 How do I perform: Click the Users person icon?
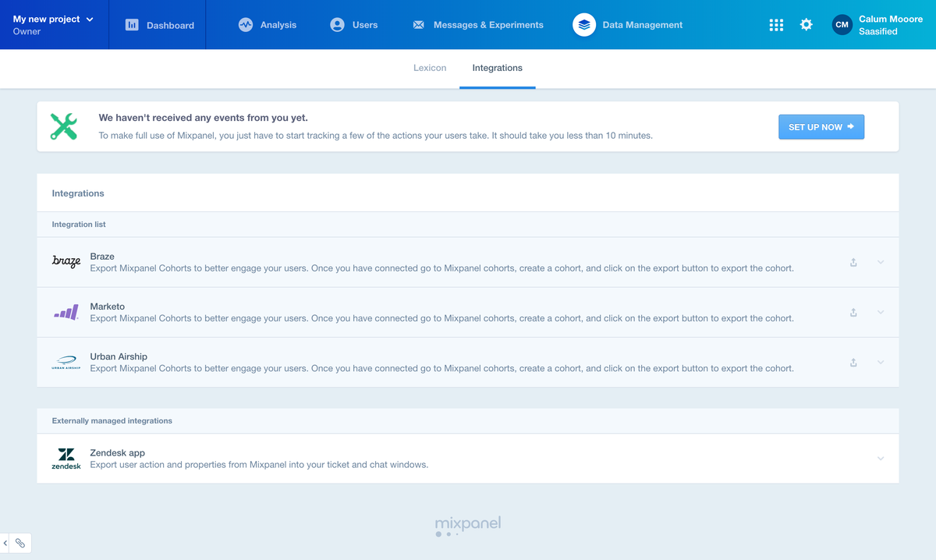pyautogui.click(x=337, y=25)
